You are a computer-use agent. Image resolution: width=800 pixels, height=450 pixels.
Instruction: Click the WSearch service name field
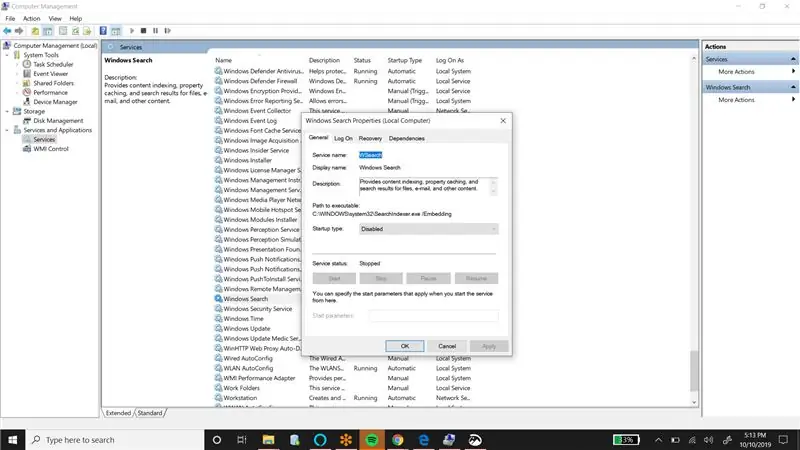pyautogui.click(x=370, y=155)
